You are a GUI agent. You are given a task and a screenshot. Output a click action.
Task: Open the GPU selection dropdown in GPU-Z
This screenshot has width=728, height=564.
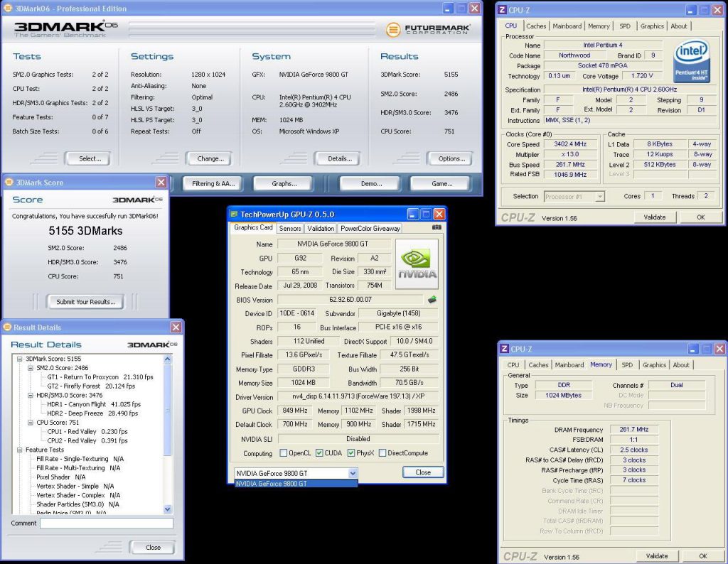tap(353, 472)
